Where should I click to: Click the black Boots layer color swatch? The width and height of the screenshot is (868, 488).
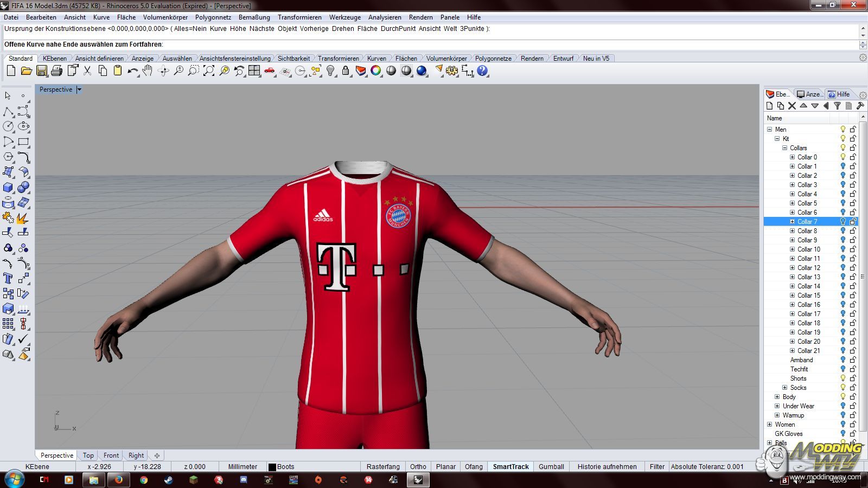click(272, 467)
